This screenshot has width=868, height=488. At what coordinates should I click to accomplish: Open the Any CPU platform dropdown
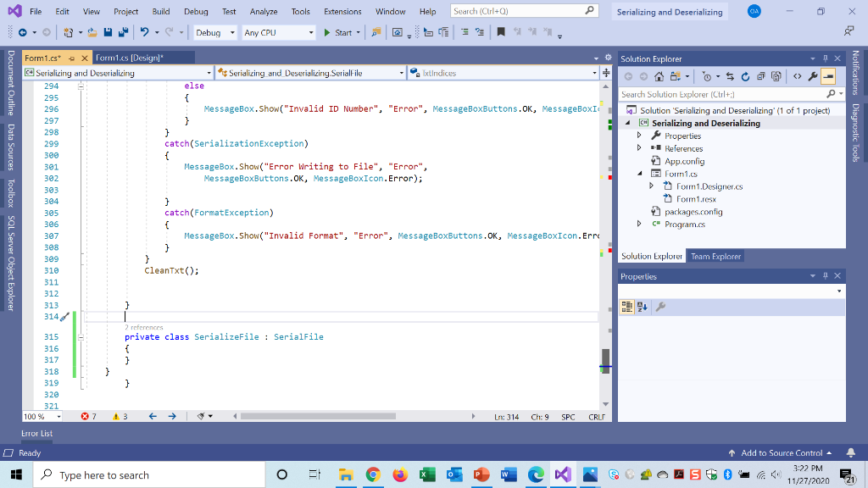click(x=311, y=34)
